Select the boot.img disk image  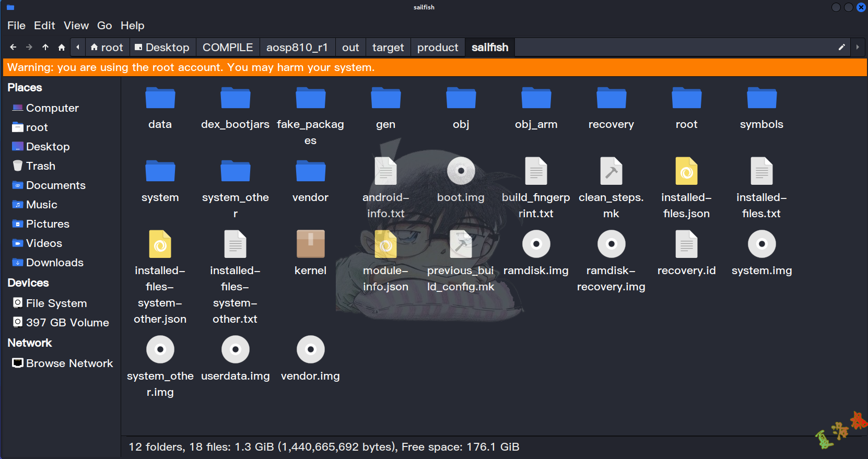click(461, 171)
